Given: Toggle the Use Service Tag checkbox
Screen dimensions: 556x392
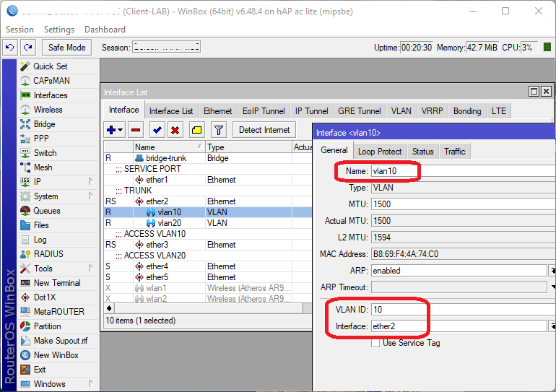Looking at the screenshot, I should click(x=375, y=343).
